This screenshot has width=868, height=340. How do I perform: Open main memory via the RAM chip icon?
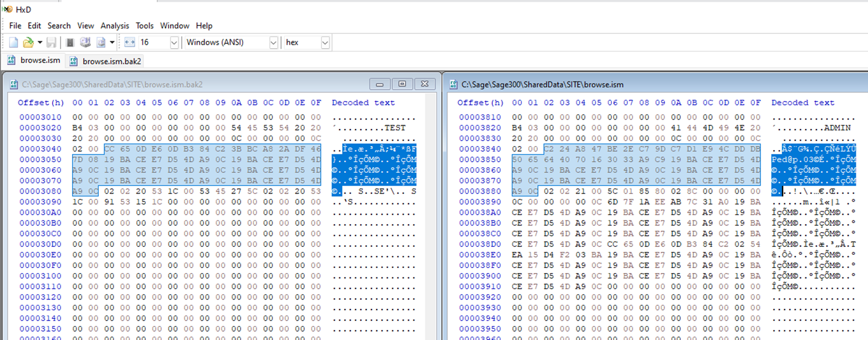click(70, 43)
